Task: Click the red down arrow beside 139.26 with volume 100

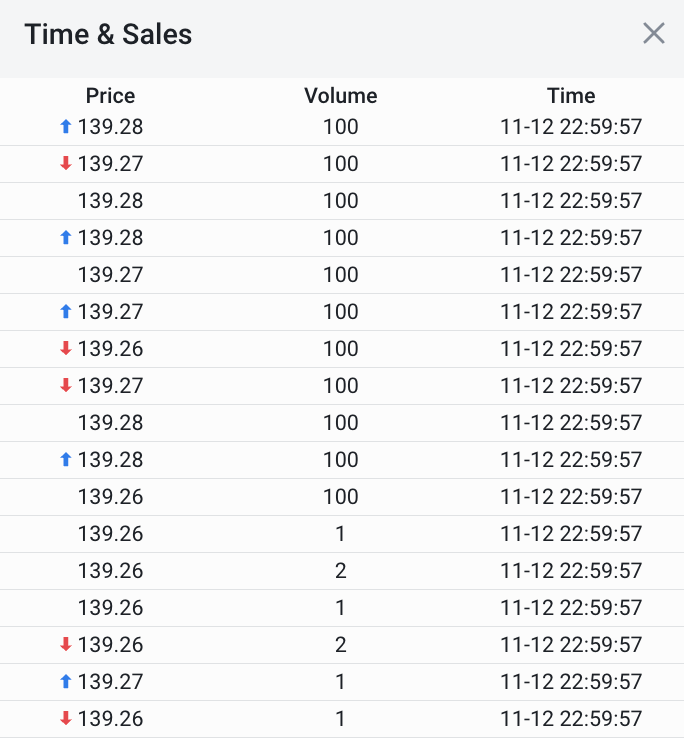Action: pyautogui.click(x=66, y=349)
